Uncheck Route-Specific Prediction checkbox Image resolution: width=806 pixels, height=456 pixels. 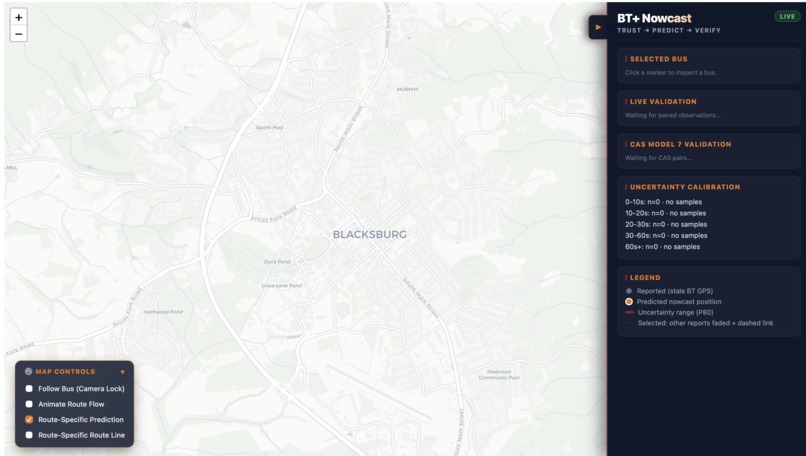pyautogui.click(x=29, y=419)
